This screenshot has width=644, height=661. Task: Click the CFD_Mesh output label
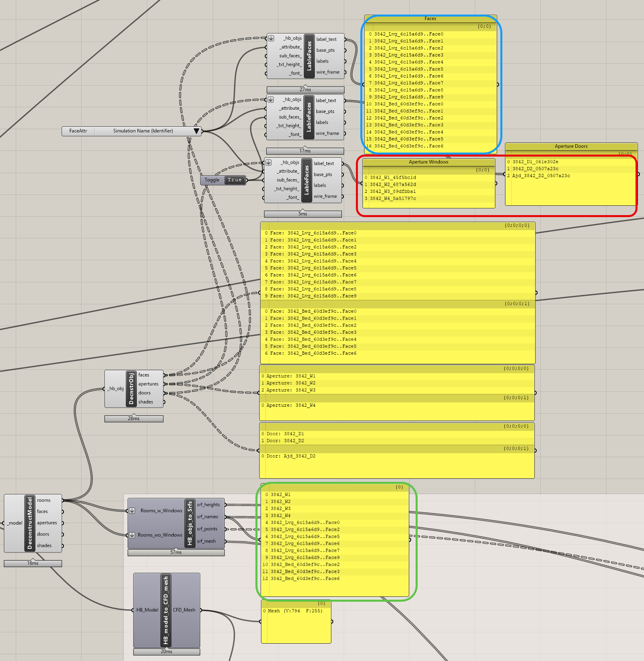click(184, 610)
